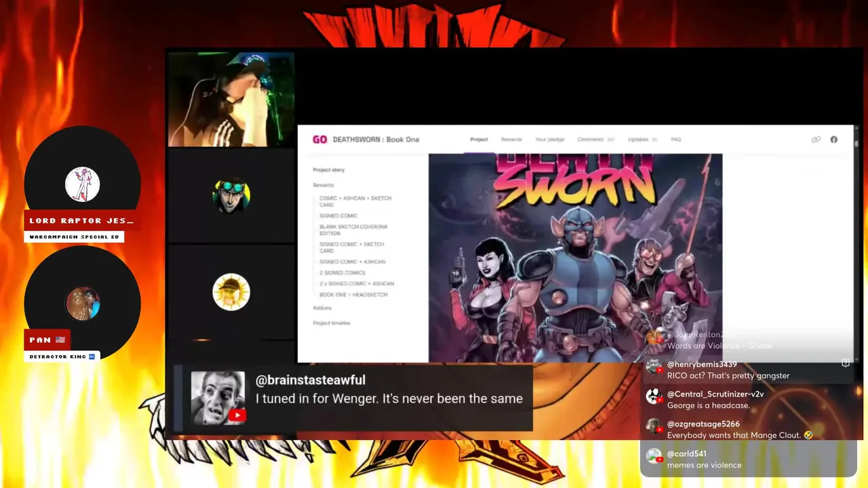The width and height of the screenshot is (868, 488).
Task: Click the henrybemis3439 chat avatar
Action: (x=654, y=367)
